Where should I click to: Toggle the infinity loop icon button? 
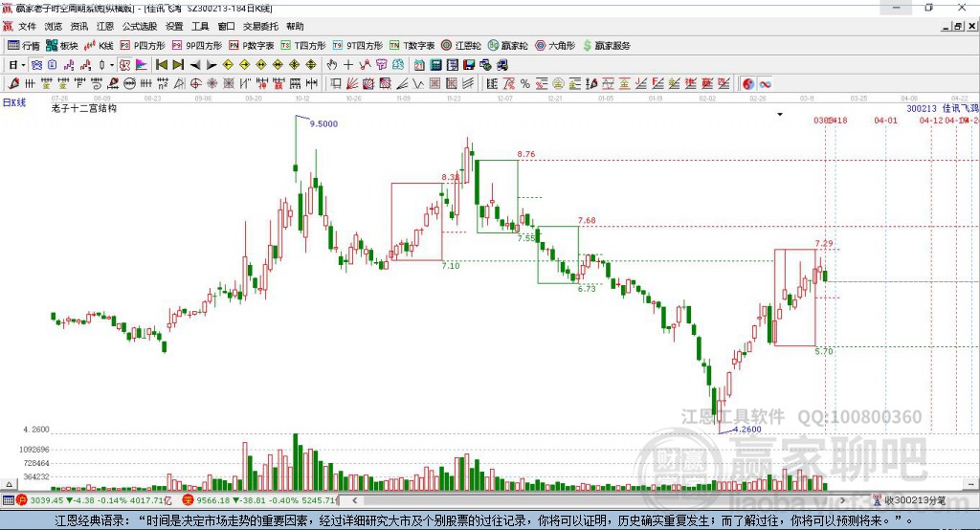pos(765,84)
